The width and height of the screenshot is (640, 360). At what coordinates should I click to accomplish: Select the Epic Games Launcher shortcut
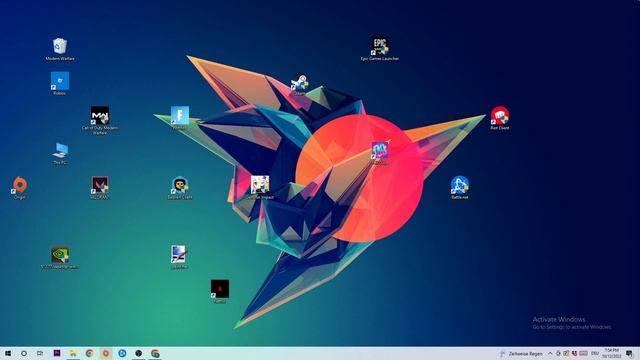[x=380, y=49]
